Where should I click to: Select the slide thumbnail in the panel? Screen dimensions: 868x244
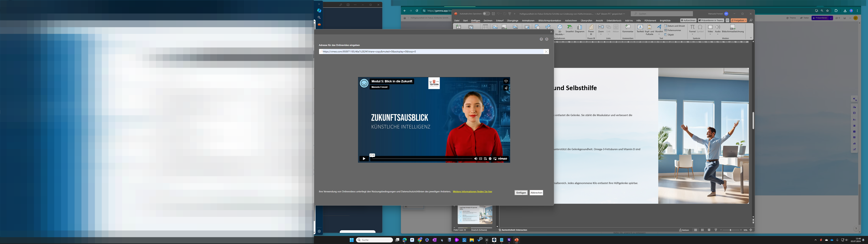(x=475, y=215)
